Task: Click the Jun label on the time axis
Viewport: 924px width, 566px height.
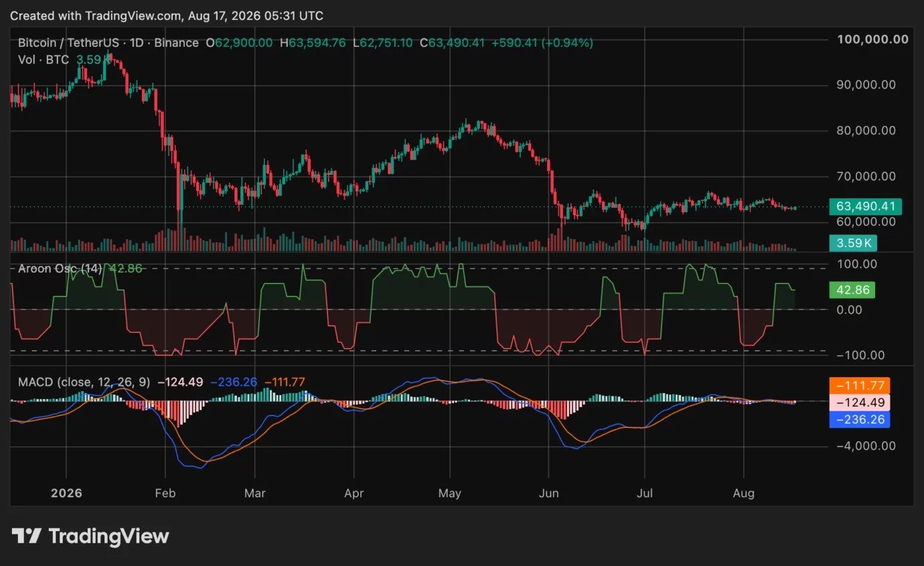Action: (548, 494)
